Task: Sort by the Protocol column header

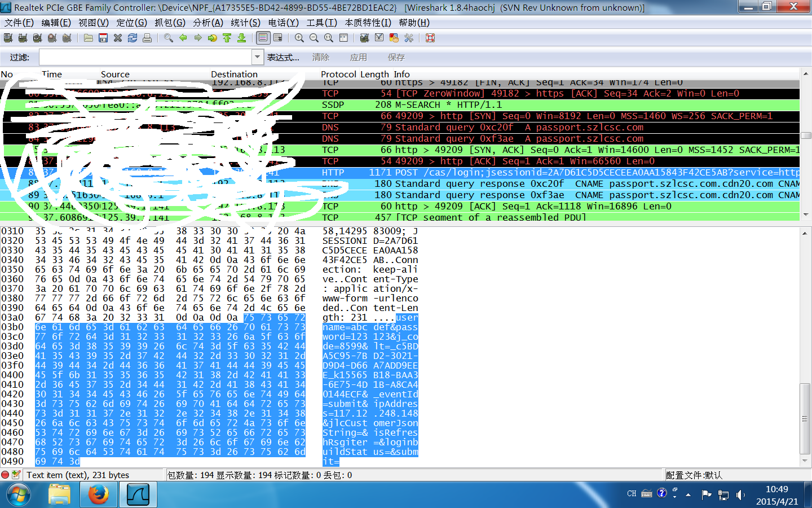Action: [338, 74]
